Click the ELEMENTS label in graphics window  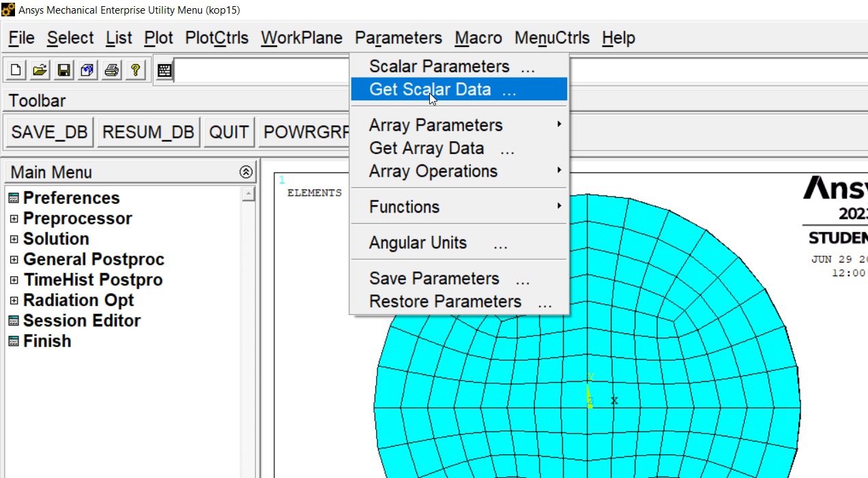click(x=315, y=193)
